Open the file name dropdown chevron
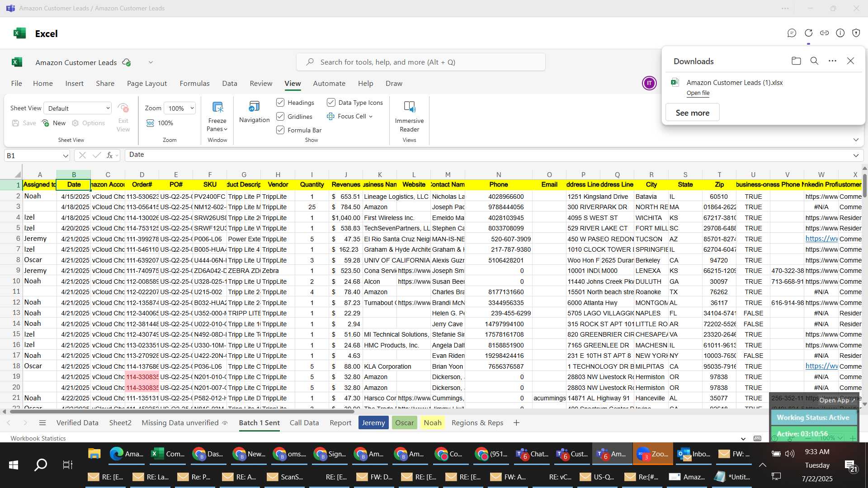This screenshot has height=488, width=868. tap(151, 62)
